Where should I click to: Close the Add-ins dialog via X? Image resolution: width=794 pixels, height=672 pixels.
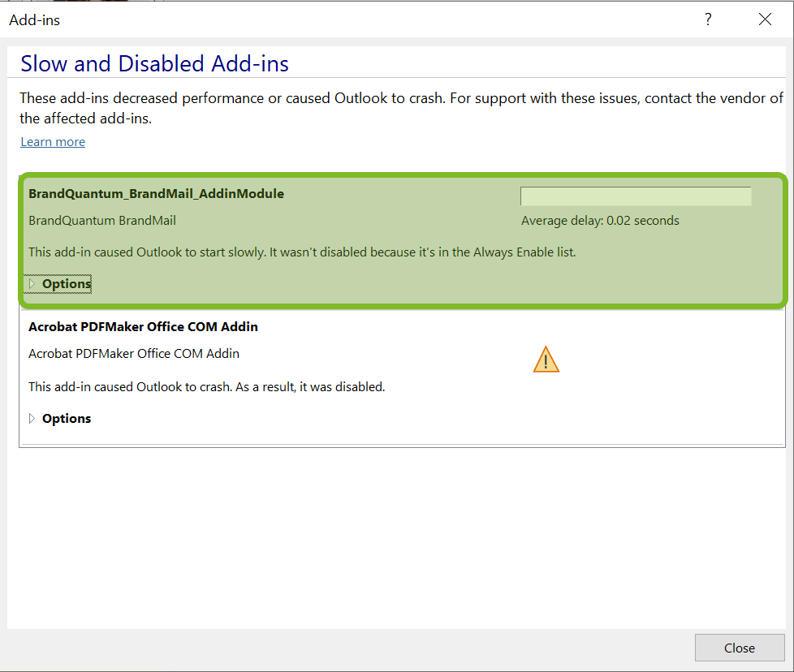pyautogui.click(x=765, y=19)
